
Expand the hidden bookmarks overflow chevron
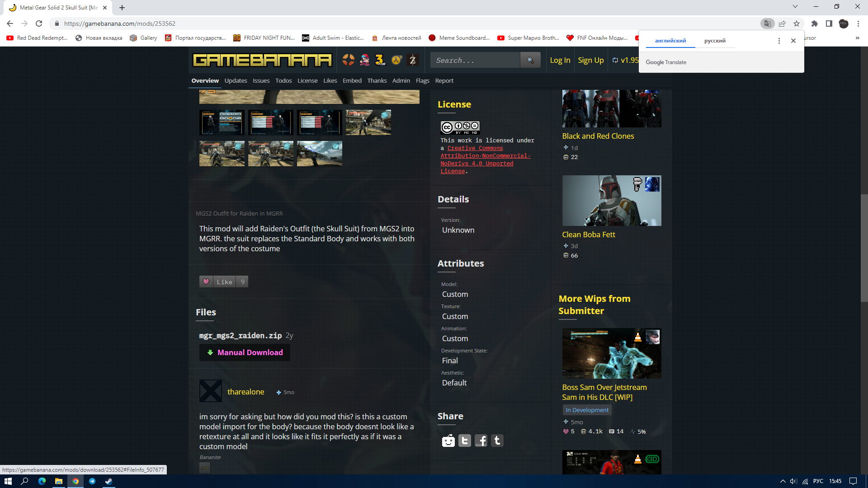click(858, 38)
